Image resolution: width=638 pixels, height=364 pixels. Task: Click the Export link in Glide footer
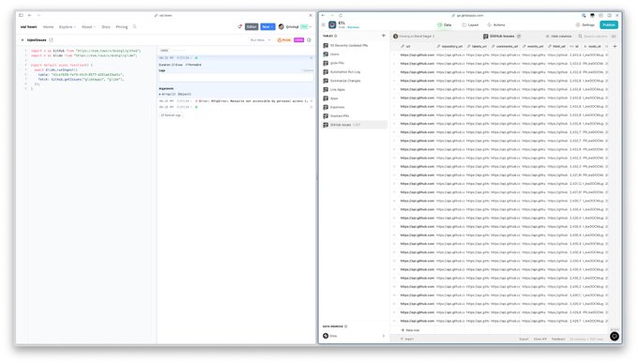(524, 339)
